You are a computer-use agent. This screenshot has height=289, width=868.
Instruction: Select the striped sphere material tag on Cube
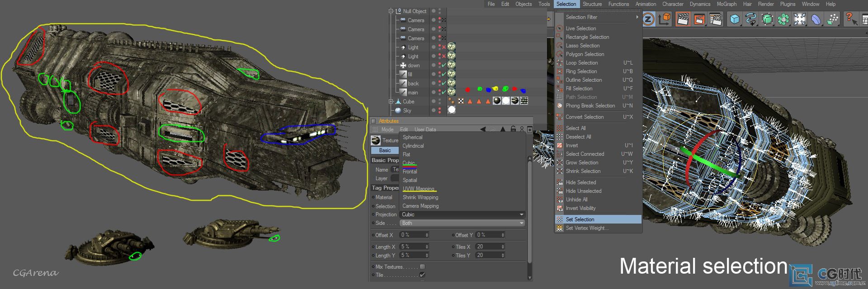pos(515,101)
